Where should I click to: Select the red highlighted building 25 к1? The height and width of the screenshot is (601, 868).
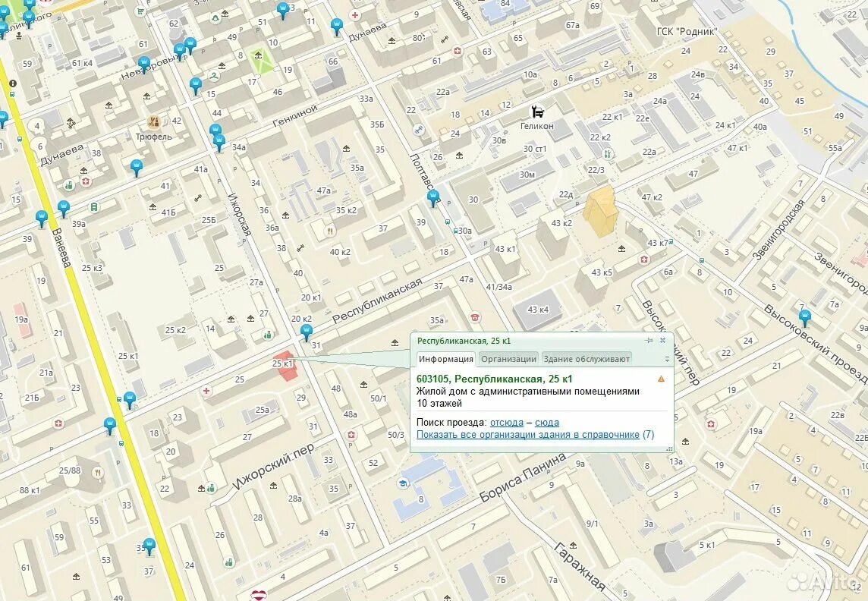[x=288, y=367]
